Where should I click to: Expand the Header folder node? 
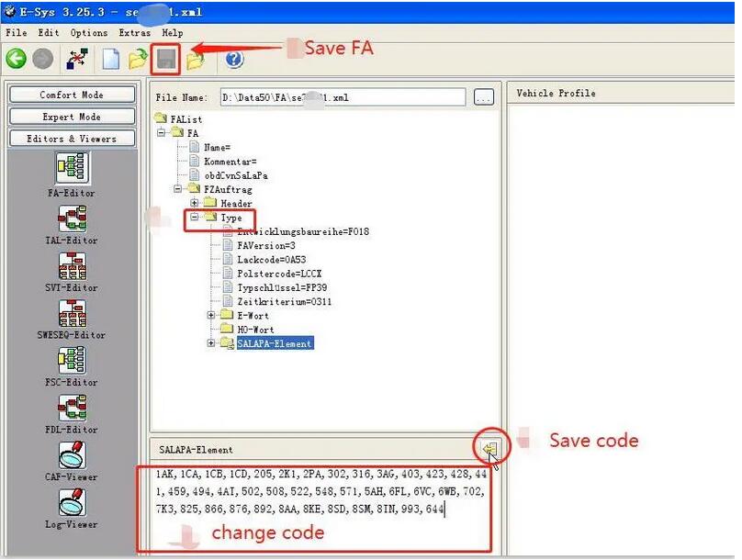click(x=195, y=203)
